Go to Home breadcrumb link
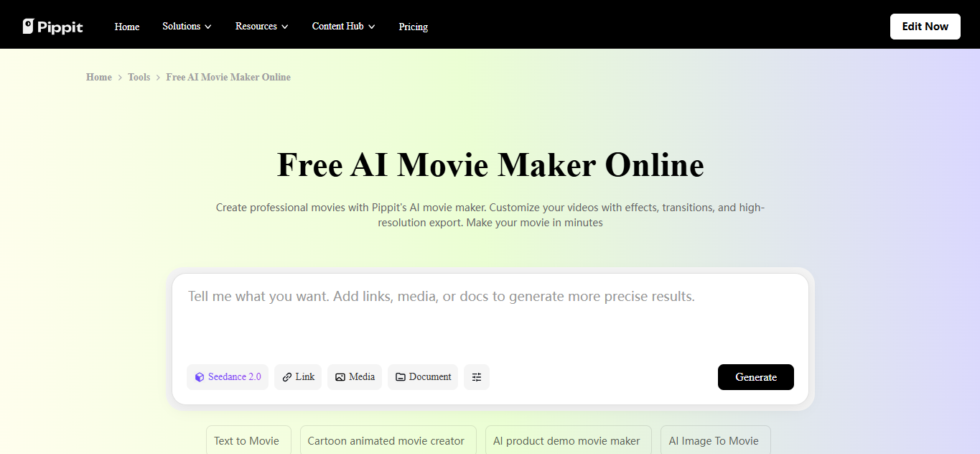 pos(99,77)
